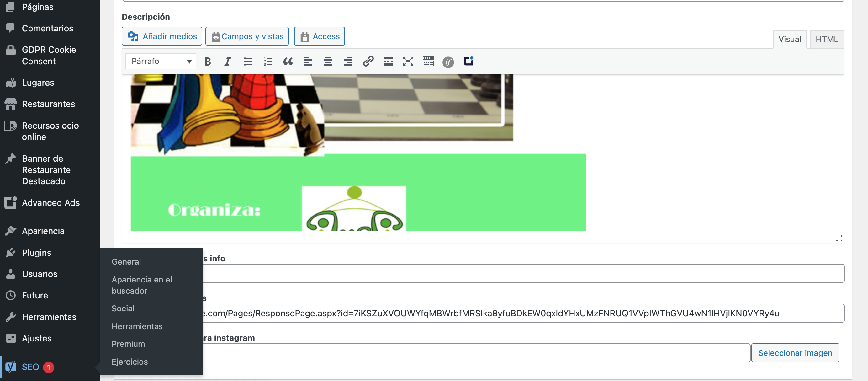Center align the text
This screenshot has width=868, height=381.
point(328,62)
